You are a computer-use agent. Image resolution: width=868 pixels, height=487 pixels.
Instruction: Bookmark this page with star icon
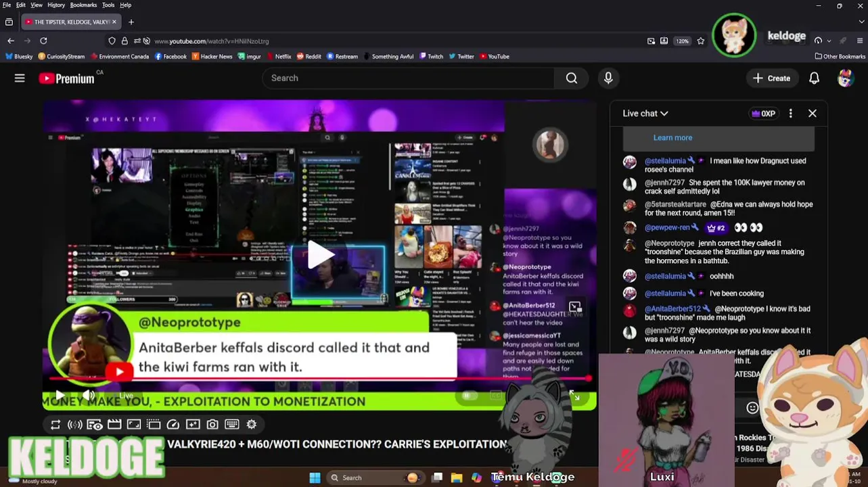tap(700, 41)
